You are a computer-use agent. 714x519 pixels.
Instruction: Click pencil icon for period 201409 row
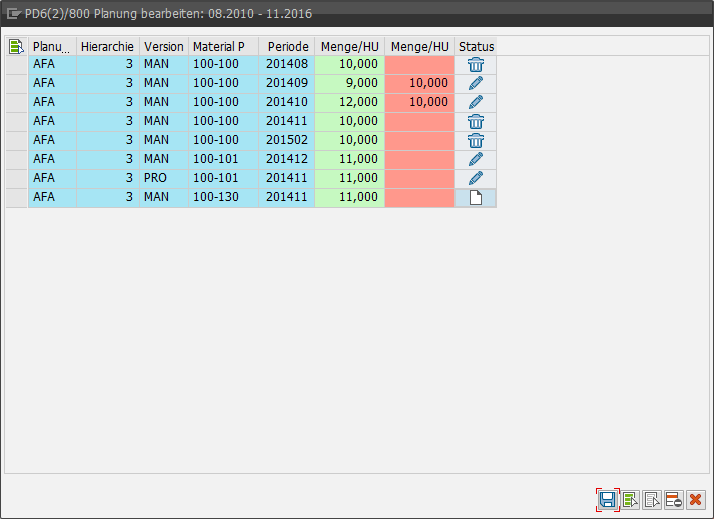[476, 83]
